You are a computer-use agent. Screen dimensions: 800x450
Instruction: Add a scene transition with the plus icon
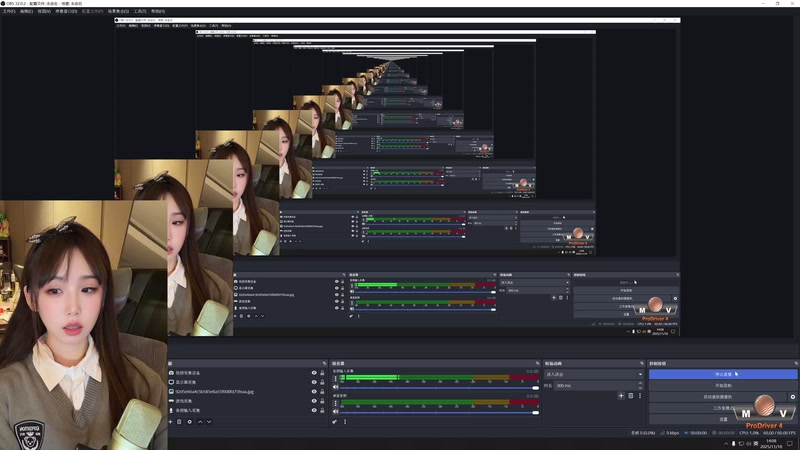pos(621,396)
